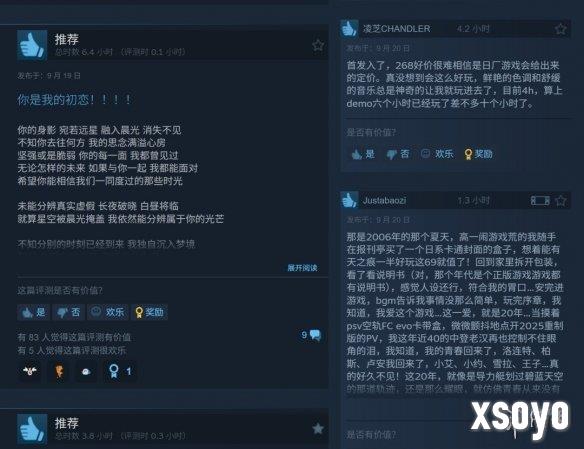Give 奖励 to the first review
This screenshot has height=449, width=584.
pyautogui.click(x=149, y=312)
